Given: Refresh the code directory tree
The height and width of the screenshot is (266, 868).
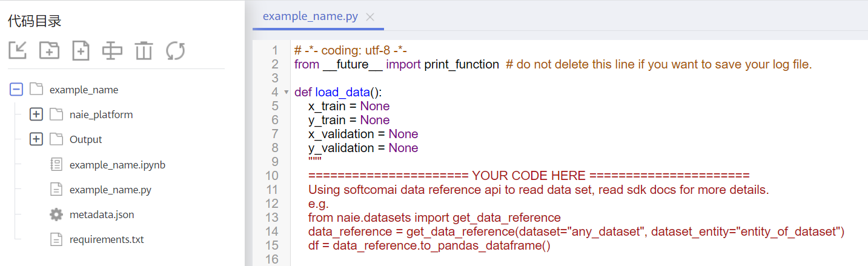Looking at the screenshot, I should click(175, 50).
